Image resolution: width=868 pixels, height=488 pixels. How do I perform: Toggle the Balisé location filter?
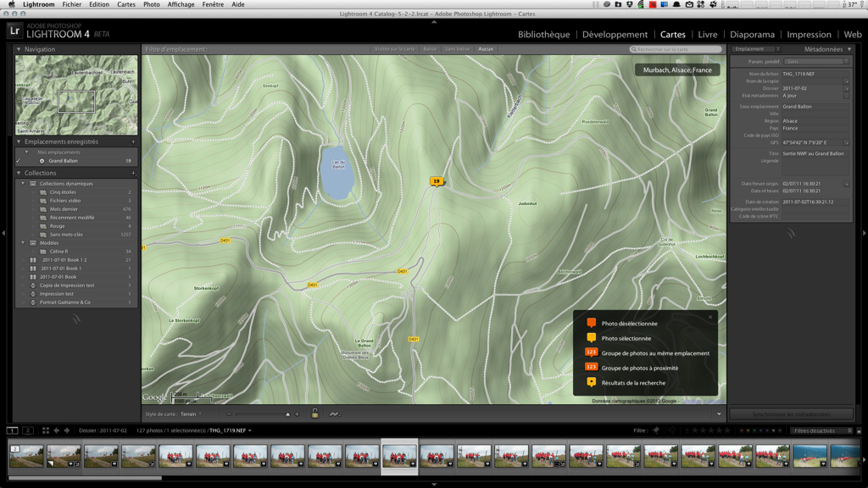(x=430, y=49)
